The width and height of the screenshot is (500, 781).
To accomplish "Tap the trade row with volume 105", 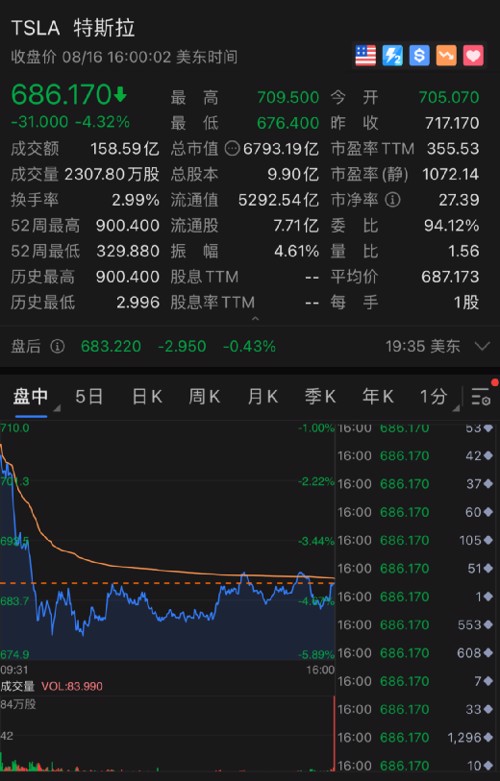I will [416, 540].
